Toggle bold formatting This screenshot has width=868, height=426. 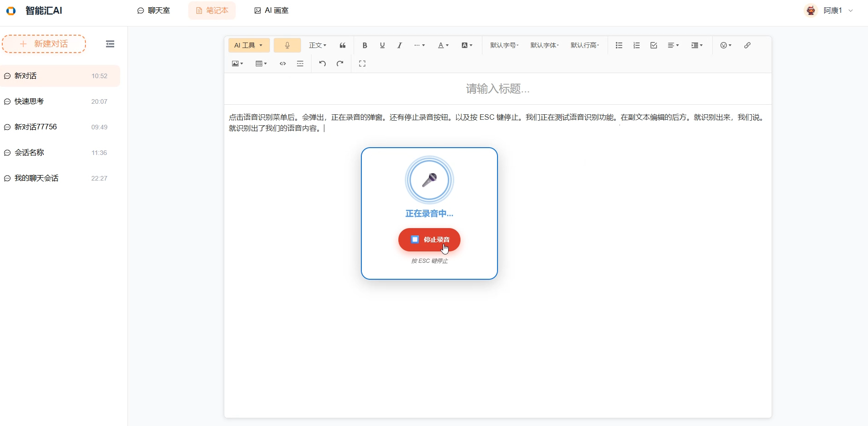tap(364, 45)
